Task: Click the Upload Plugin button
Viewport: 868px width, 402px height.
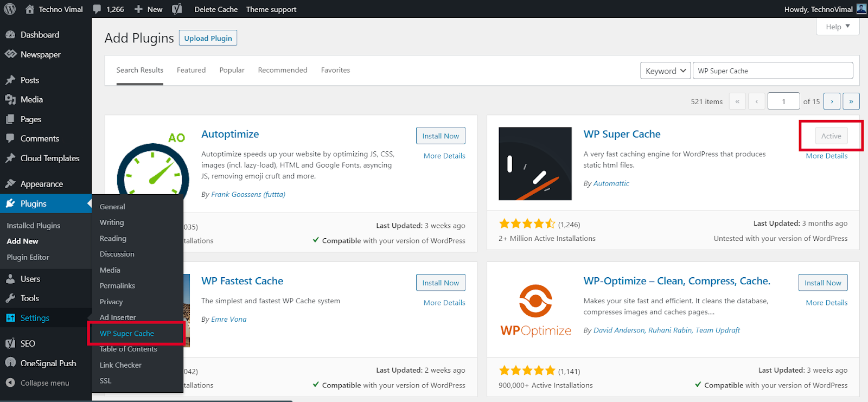Action: point(208,38)
